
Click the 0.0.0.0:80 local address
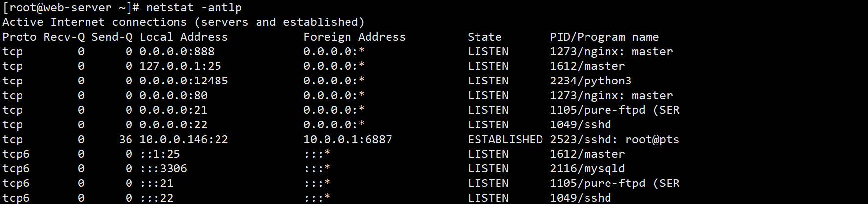point(174,96)
